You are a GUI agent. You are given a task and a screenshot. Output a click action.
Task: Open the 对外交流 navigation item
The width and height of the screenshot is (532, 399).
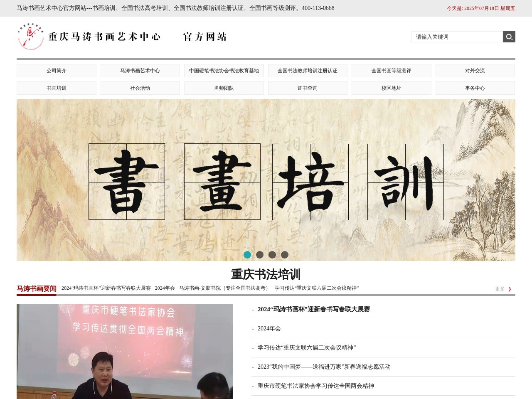pos(475,71)
